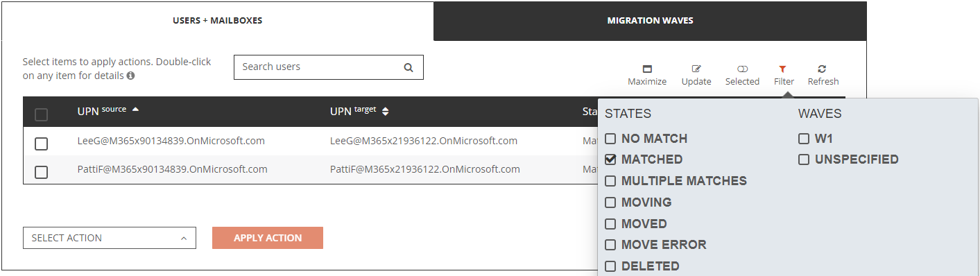This screenshot has height=276, width=980.
Task: Sort by UPN source ascending arrow
Action: (135, 110)
